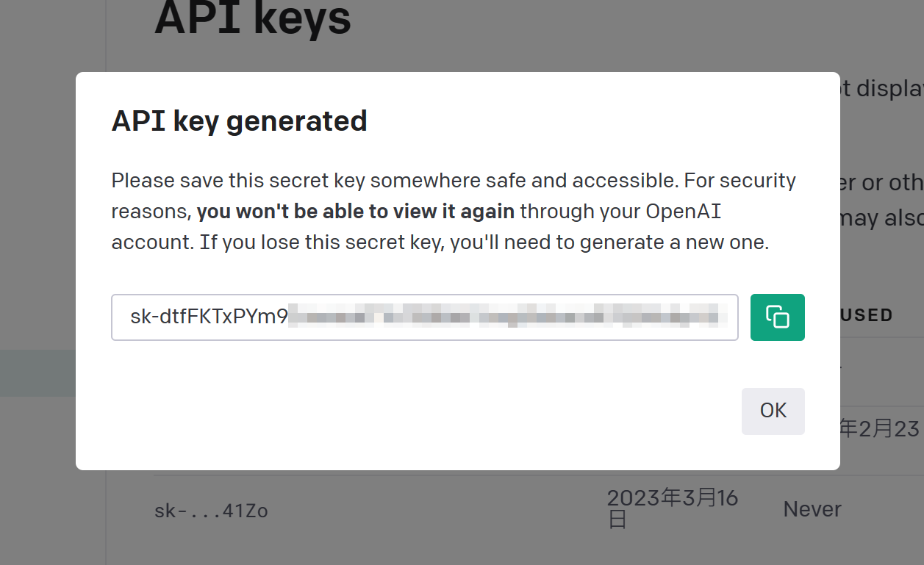The width and height of the screenshot is (924, 565).
Task: Select the sk-...41Zo key row
Action: (211, 510)
